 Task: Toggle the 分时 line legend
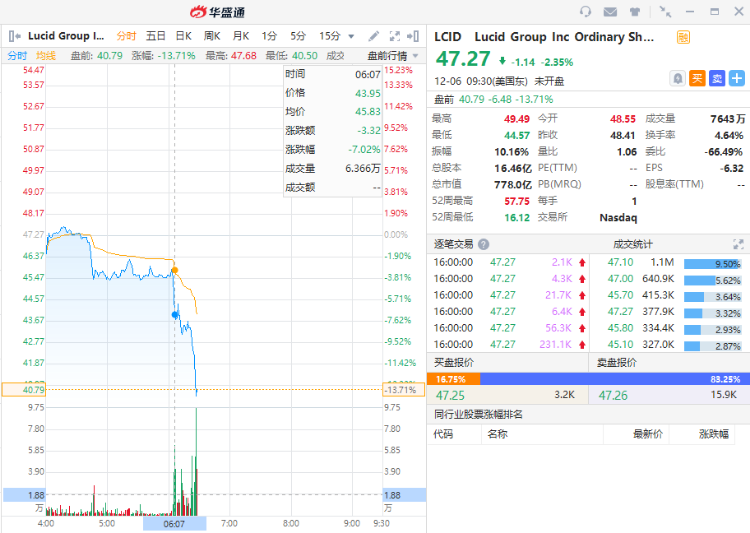tap(17, 56)
